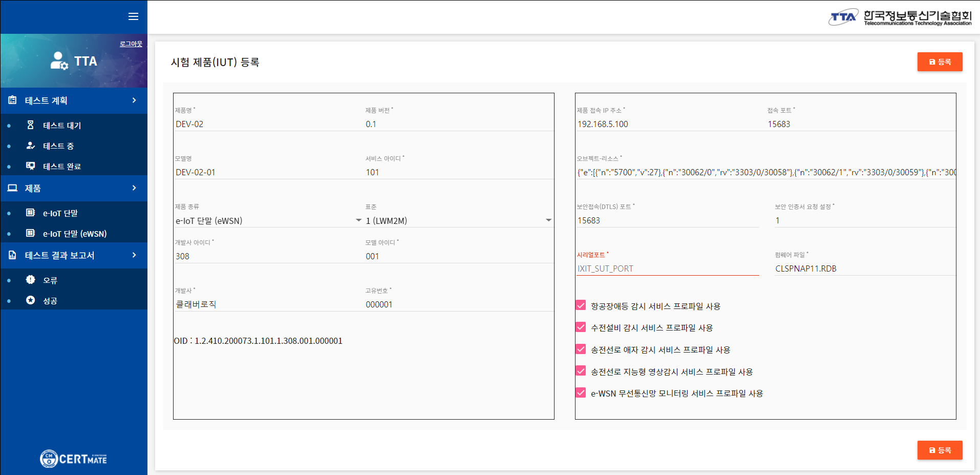Click the 테스트 완료 certificate icon

pos(31,166)
